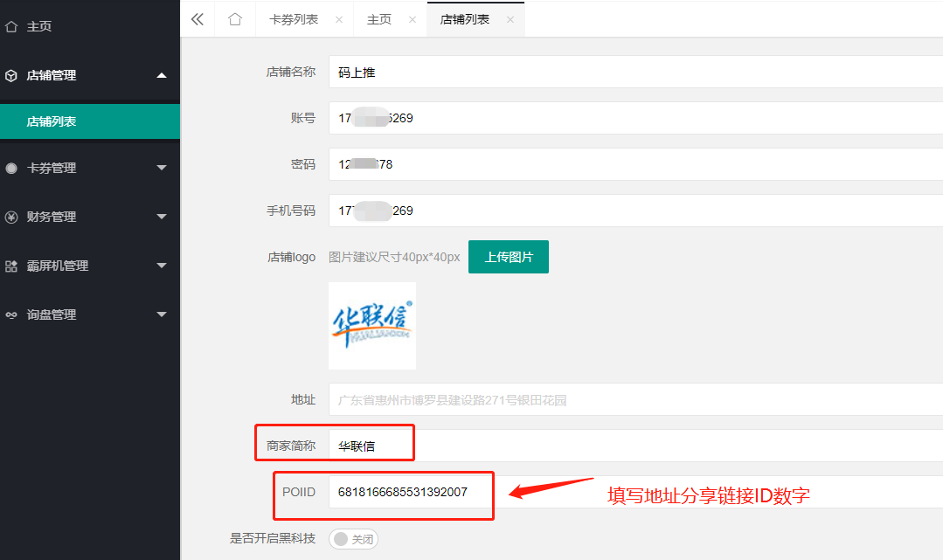Click the 华联信 logo thumbnail
The width and height of the screenshot is (943, 560).
tap(372, 326)
